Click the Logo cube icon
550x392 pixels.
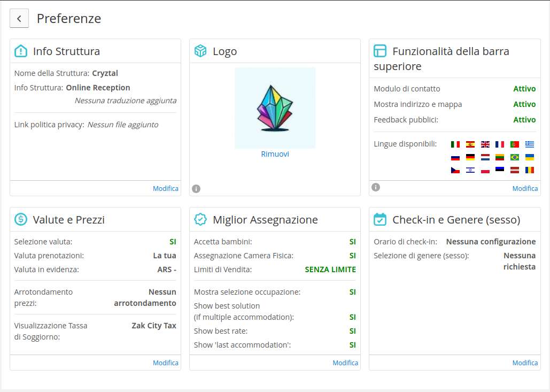200,51
